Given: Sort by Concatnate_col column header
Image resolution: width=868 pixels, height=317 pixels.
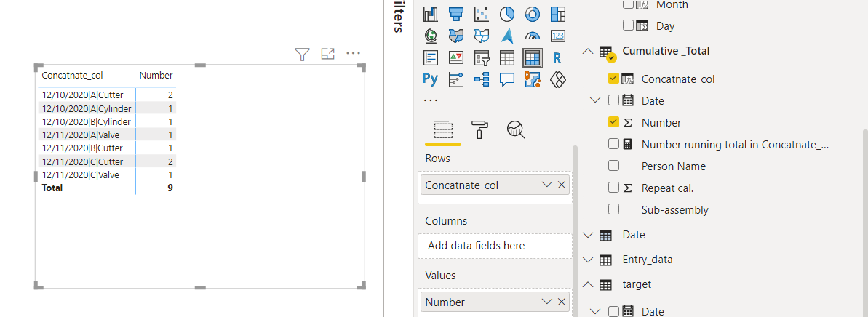Looking at the screenshot, I should click(x=73, y=75).
